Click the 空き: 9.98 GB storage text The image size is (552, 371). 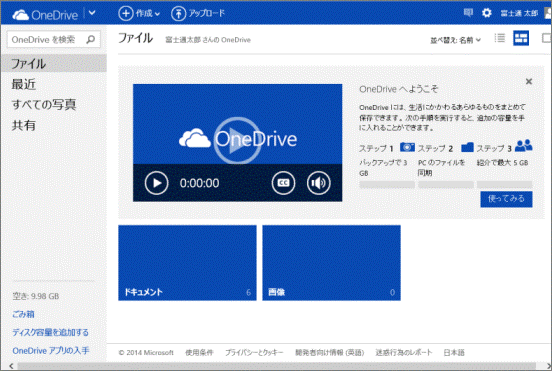click(x=36, y=296)
